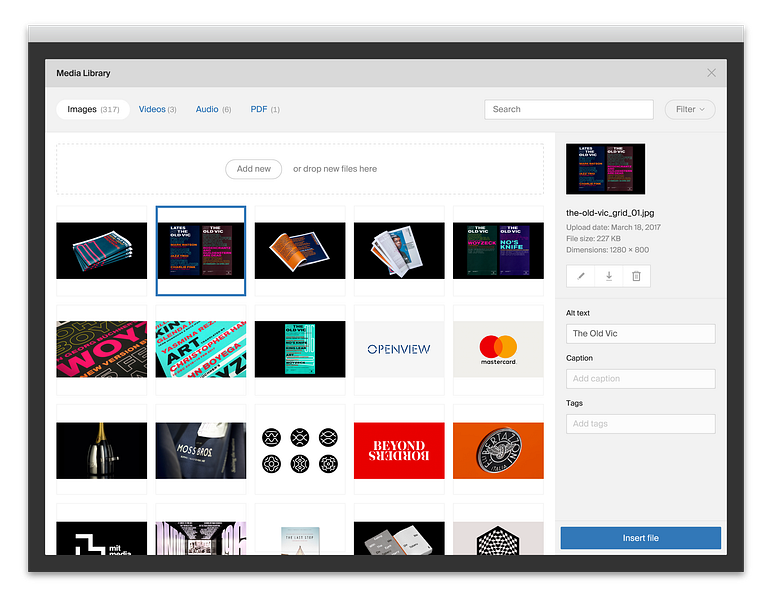Select the teal ART typography thumbnail
Image resolution: width=772 pixels, height=600 pixels.
coord(201,349)
